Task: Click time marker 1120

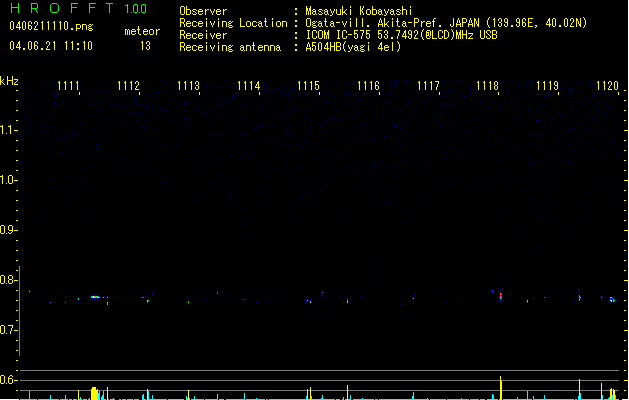Action: (x=607, y=86)
